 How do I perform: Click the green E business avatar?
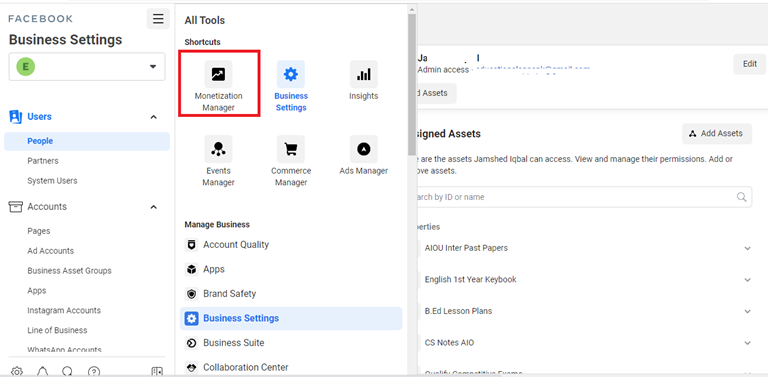coord(25,67)
